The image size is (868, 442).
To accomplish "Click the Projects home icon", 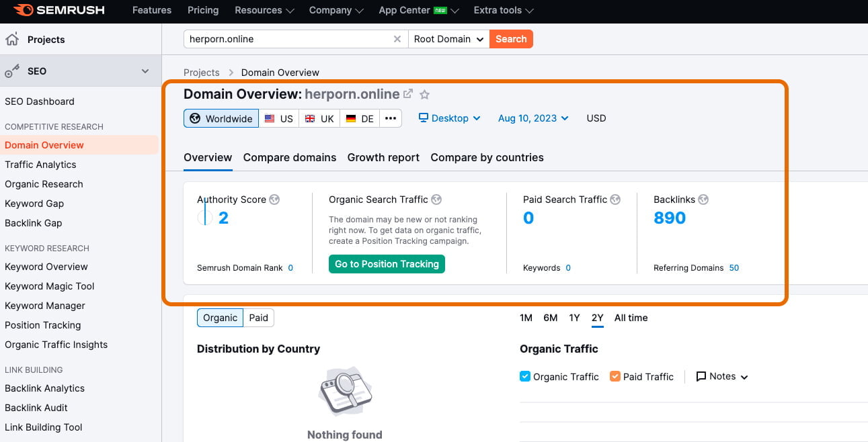I will tap(12, 40).
